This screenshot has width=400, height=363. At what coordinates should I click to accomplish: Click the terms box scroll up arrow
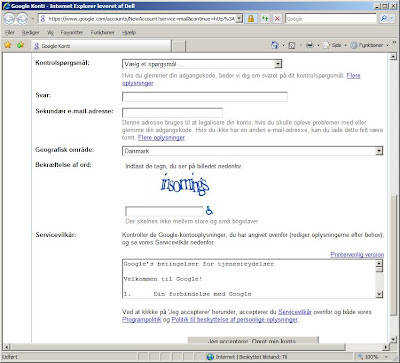[379, 263]
